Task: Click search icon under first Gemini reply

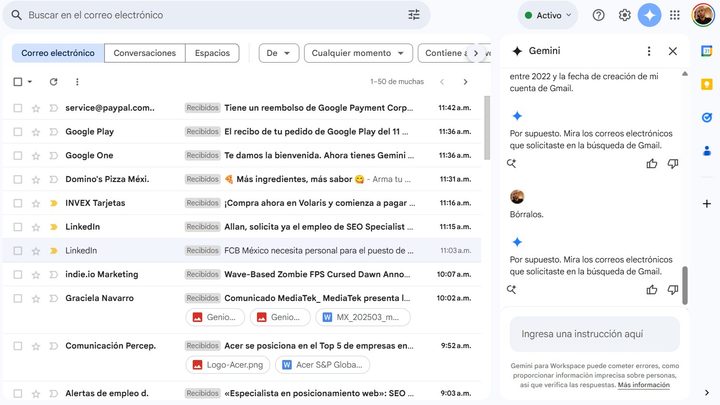Action: 511,163
